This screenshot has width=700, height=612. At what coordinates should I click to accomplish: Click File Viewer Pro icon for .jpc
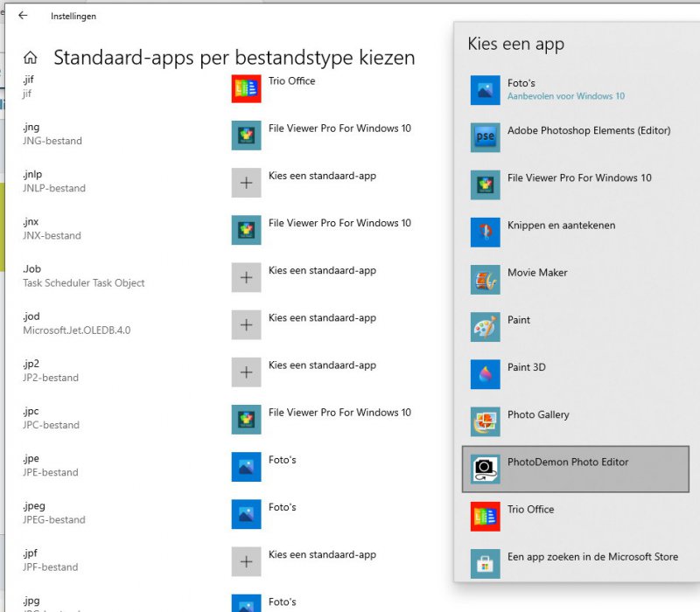246,420
